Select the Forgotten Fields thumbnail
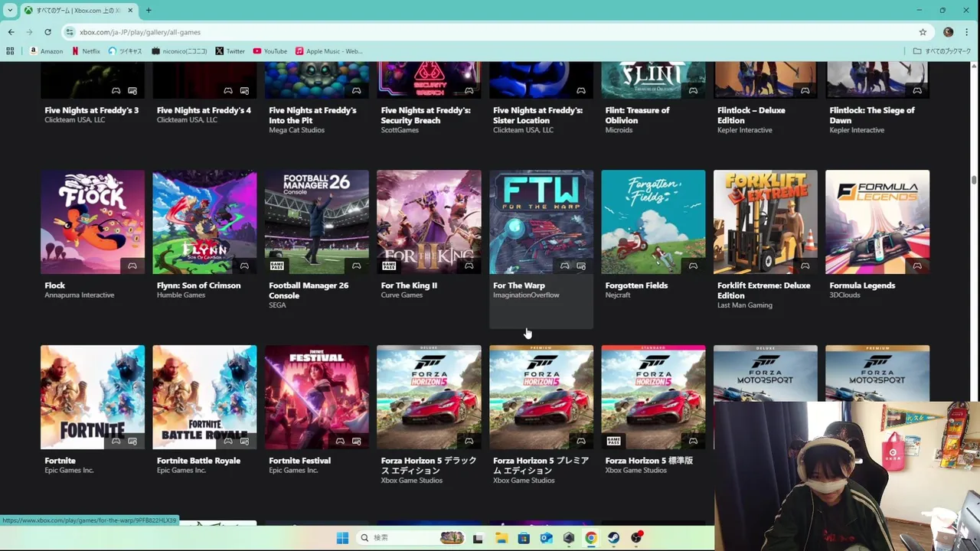 coord(653,222)
